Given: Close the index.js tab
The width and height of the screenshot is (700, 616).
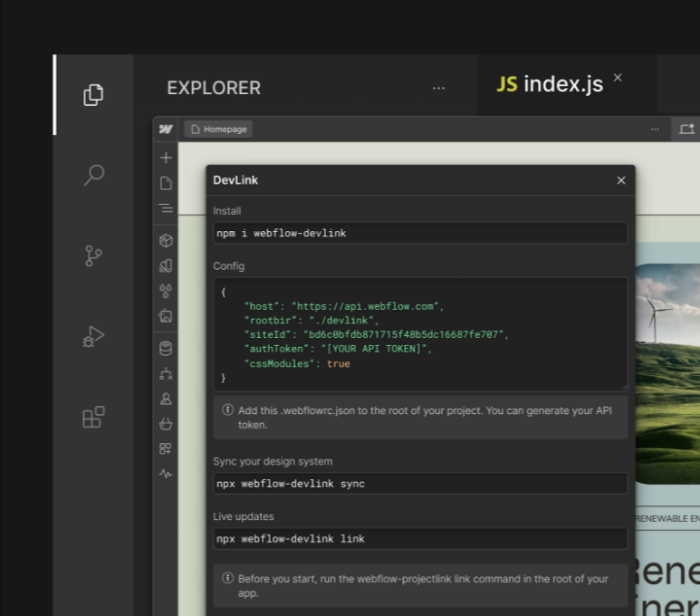Looking at the screenshot, I should click(618, 78).
